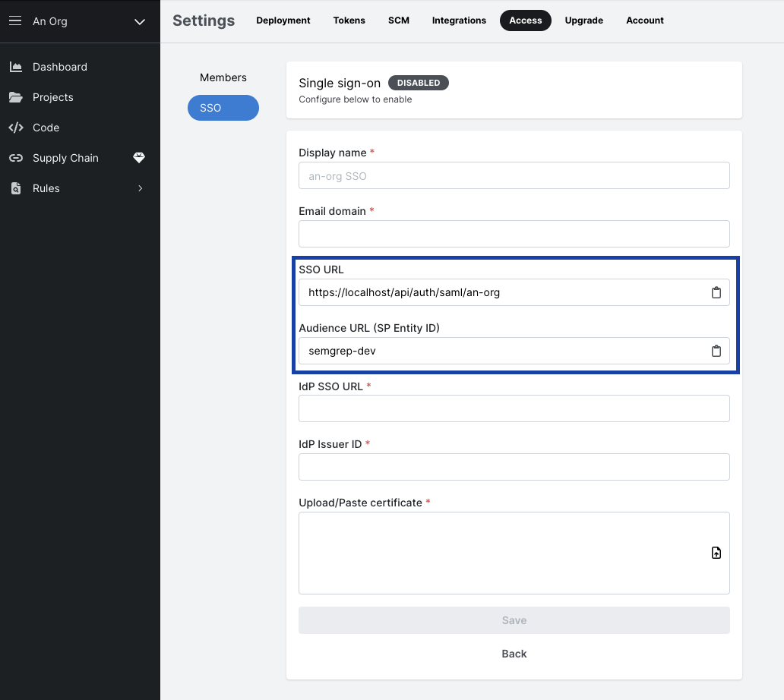The width and height of the screenshot is (784, 700).
Task: Open the Members settings page
Action: pyautogui.click(x=223, y=77)
